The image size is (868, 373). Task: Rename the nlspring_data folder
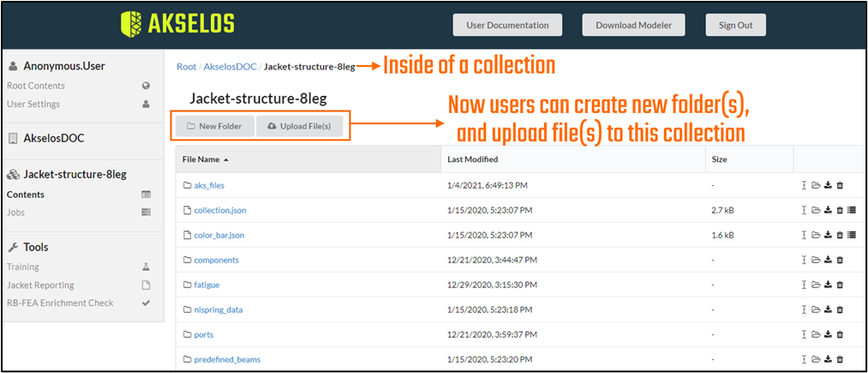(803, 310)
